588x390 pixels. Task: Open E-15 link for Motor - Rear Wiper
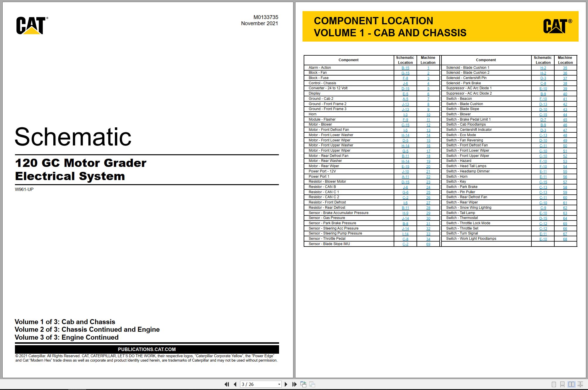pos(405,167)
